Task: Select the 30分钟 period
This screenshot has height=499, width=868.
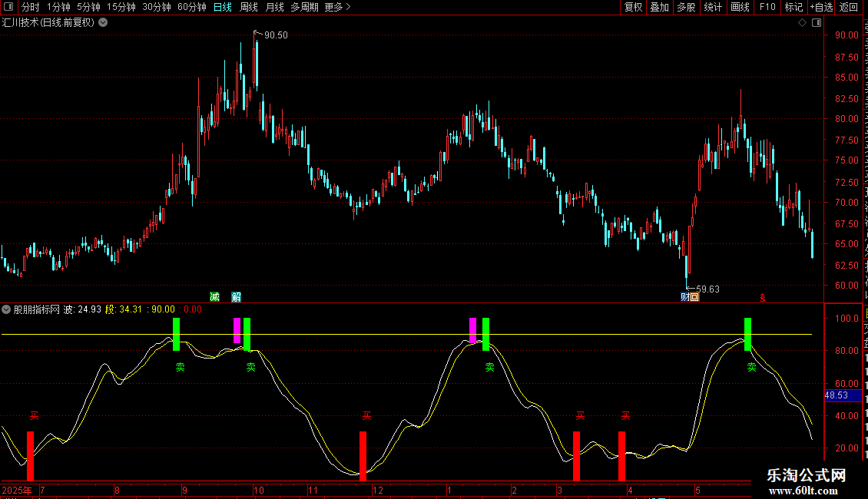Action: (157, 7)
